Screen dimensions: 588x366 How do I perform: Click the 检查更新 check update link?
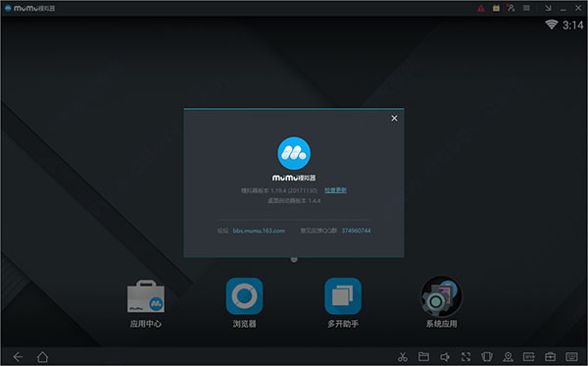335,190
